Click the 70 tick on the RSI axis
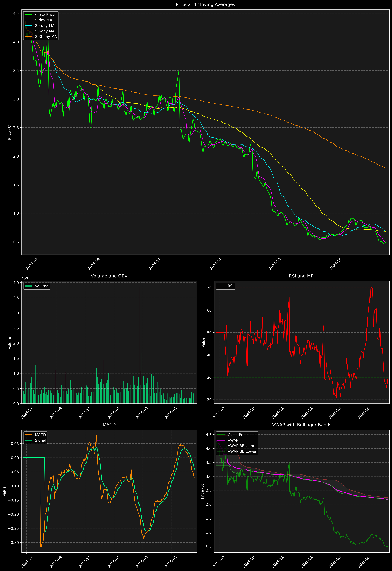Viewport: 392px width, 571px height. click(209, 288)
